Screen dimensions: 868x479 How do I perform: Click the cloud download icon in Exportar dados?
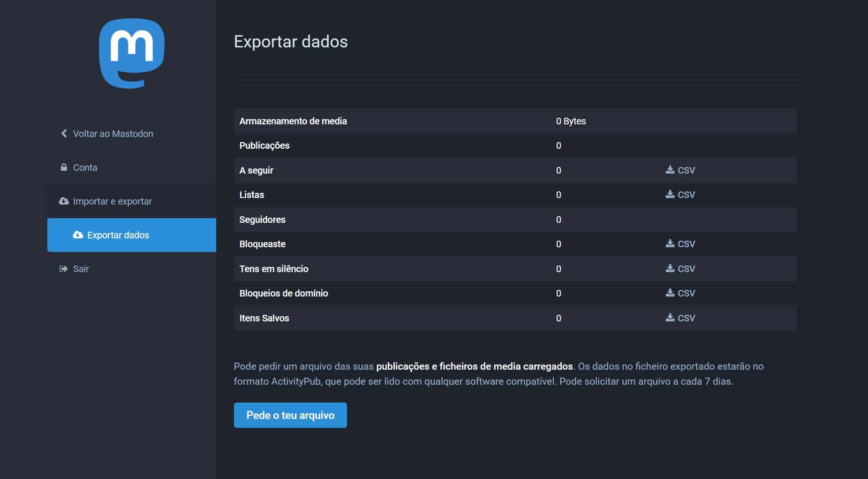[78, 235]
